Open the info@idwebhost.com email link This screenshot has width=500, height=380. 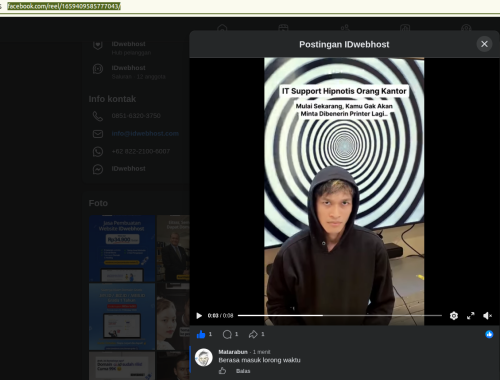pyautogui.click(x=145, y=134)
